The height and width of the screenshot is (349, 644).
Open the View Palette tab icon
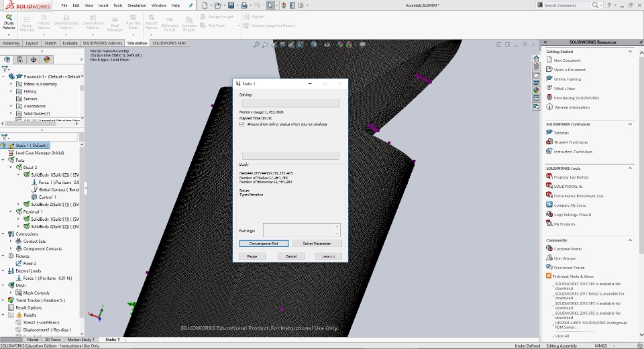[x=536, y=82]
